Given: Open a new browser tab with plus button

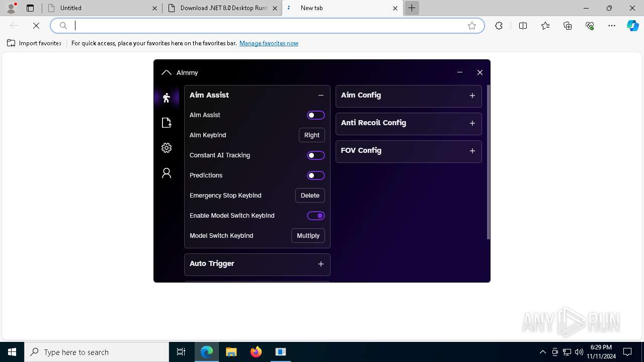Looking at the screenshot, I should pos(412,8).
